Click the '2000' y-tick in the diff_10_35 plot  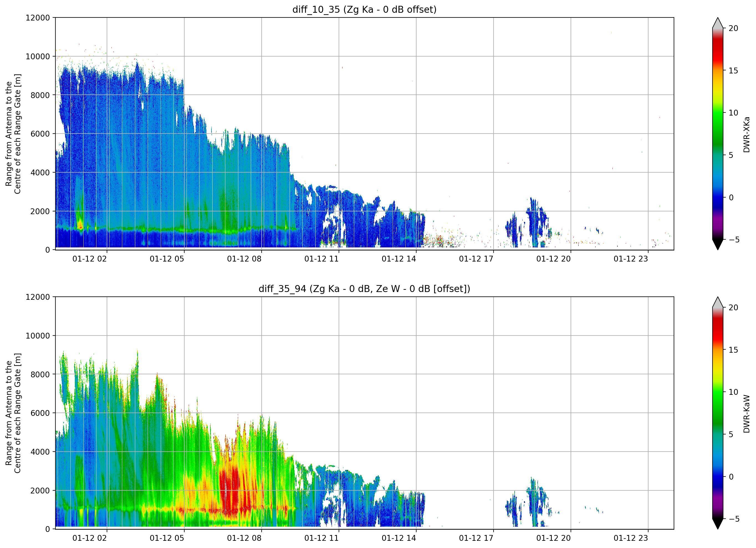pyautogui.click(x=40, y=211)
